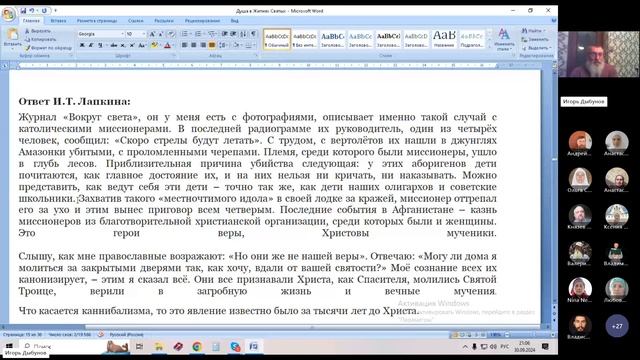Toggle underline formatting
This screenshot has height=360, width=640.
click(100, 45)
